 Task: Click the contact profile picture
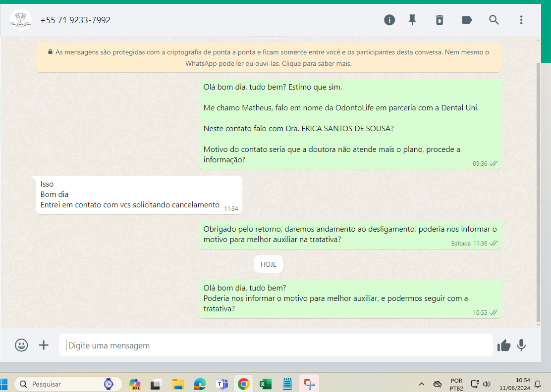(x=21, y=20)
